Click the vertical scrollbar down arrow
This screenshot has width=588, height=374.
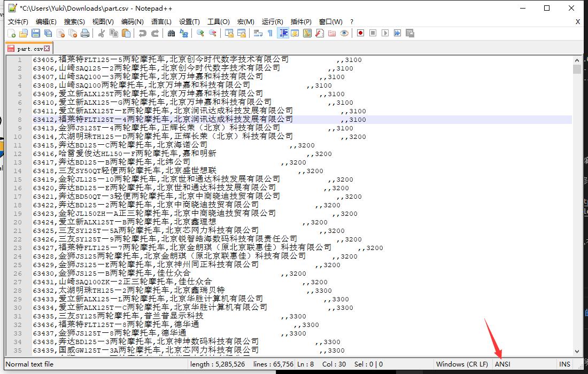click(x=577, y=351)
